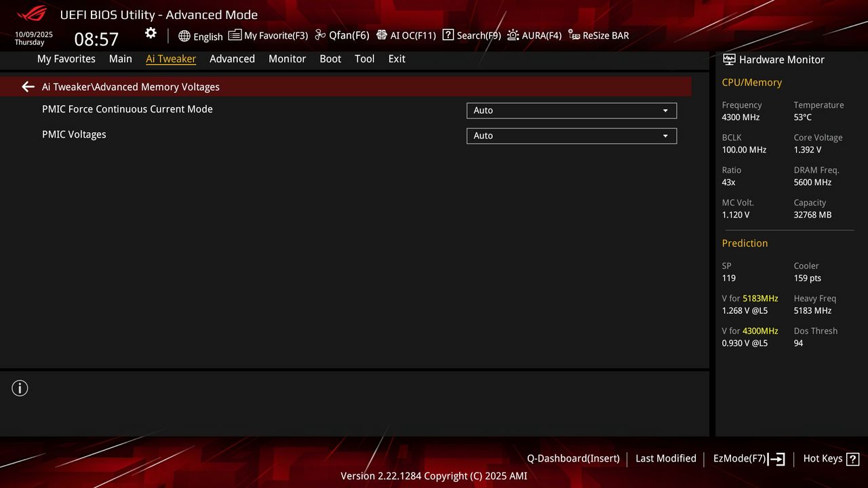
Task: Select the Ai Tweaker menu
Action: point(171,59)
